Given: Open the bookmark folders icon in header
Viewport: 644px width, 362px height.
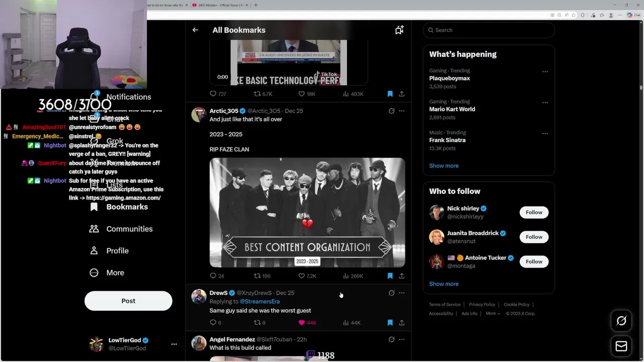Looking at the screenshot, I should [x=399, y=30].
